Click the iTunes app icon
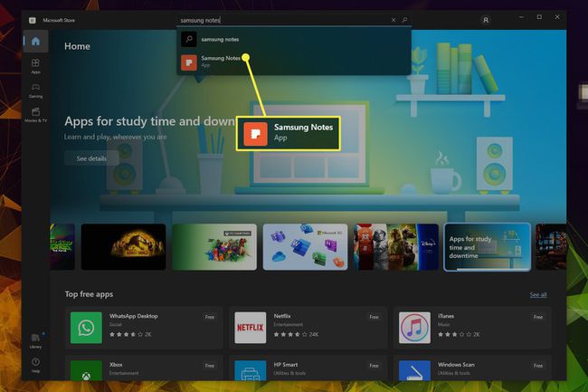This screenshot has width=588, height=392. click(414, 328)
